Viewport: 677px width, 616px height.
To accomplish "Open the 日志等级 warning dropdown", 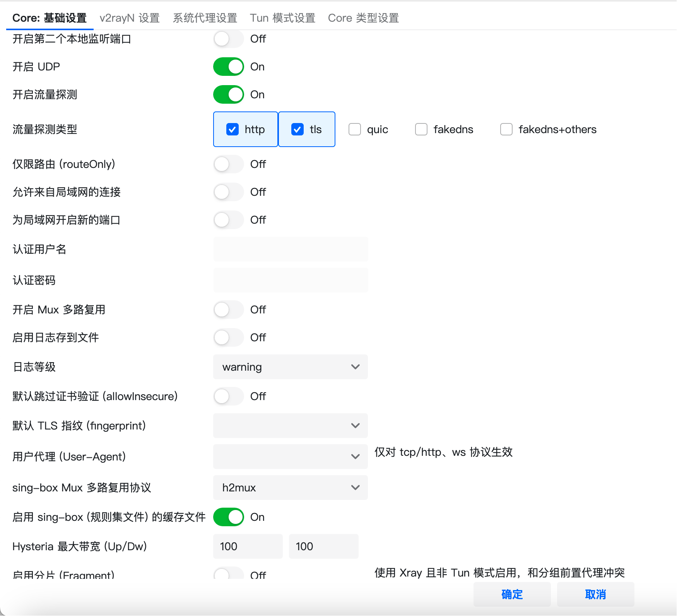I will pos(291,367).
